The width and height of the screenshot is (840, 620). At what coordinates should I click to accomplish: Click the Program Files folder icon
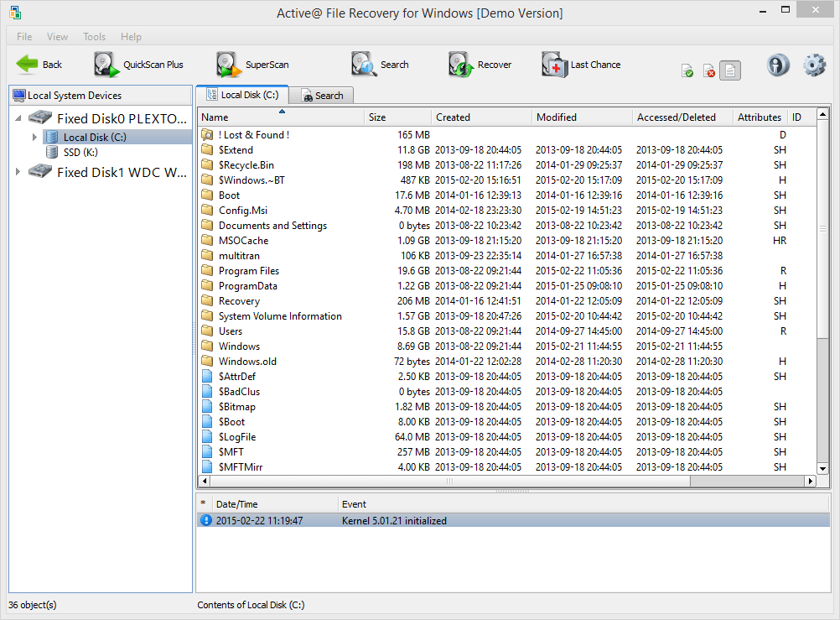click(207, 270)
